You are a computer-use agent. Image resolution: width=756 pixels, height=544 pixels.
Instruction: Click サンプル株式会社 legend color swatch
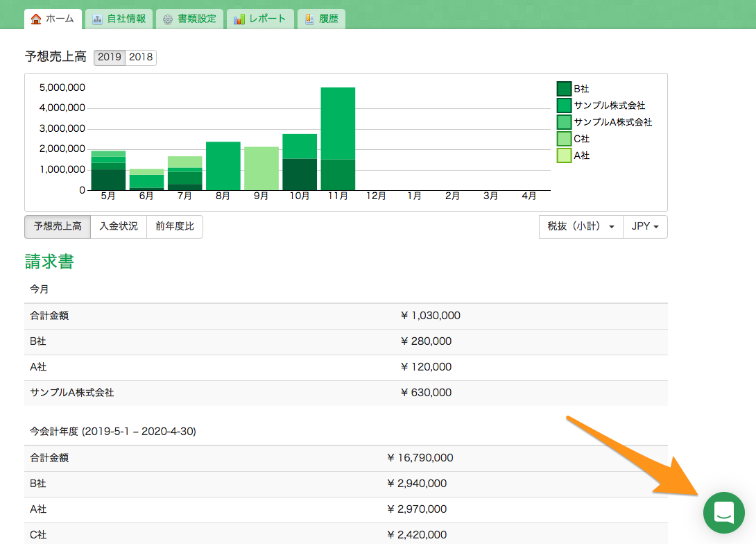click(x=564, y=105)
